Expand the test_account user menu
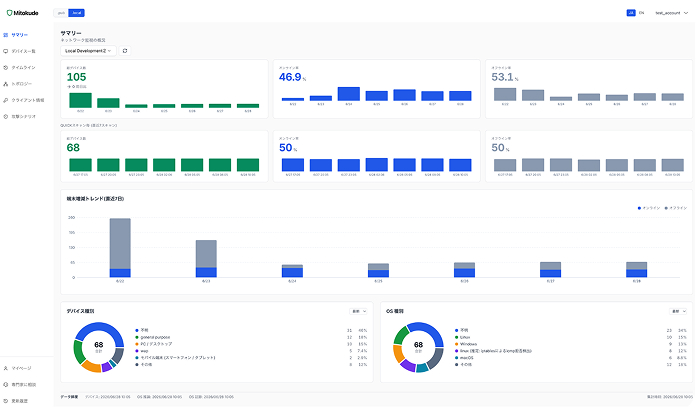The image size is (696, 411). (x=672, y=13)
